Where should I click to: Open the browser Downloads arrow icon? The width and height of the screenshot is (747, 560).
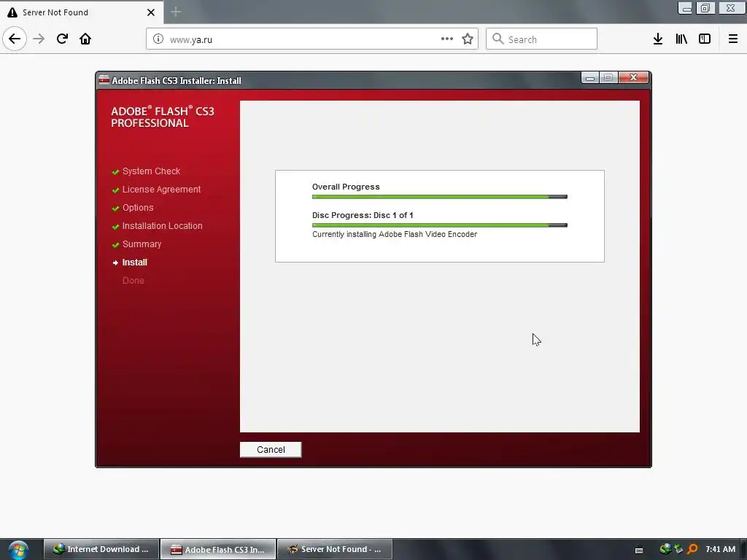point(658,39)
